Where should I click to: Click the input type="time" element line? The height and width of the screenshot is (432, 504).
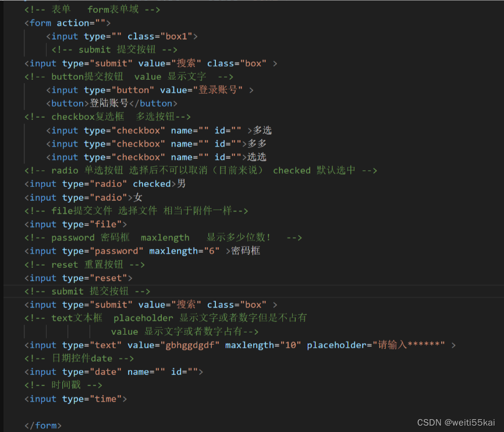73,398
